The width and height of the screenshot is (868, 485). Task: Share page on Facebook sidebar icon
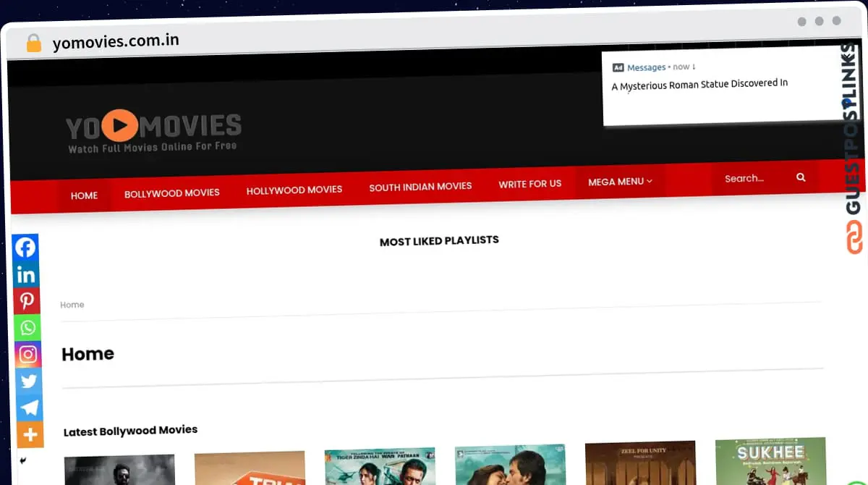pyautogui.click(x=25, y=248)
